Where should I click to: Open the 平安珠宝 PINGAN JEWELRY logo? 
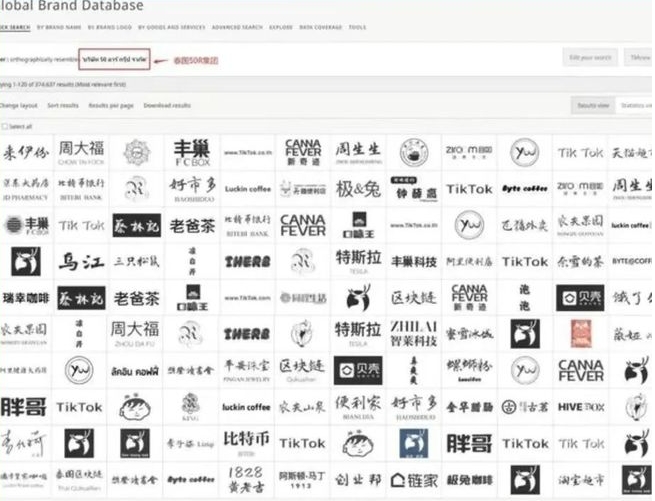(x=247, y=370)
